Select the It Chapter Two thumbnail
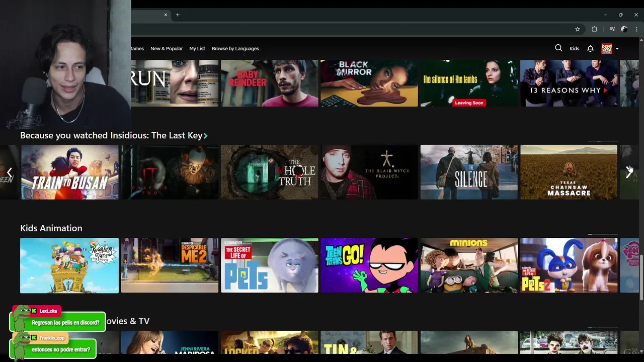 [170, 172]
